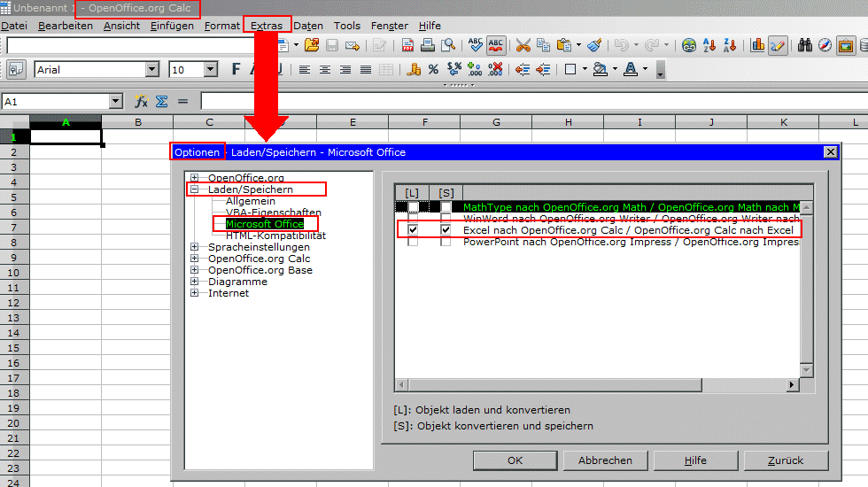
Task: Toggle the [S] checkbox for MathType row
Action: pyautogui.click(x=446, y=207)
